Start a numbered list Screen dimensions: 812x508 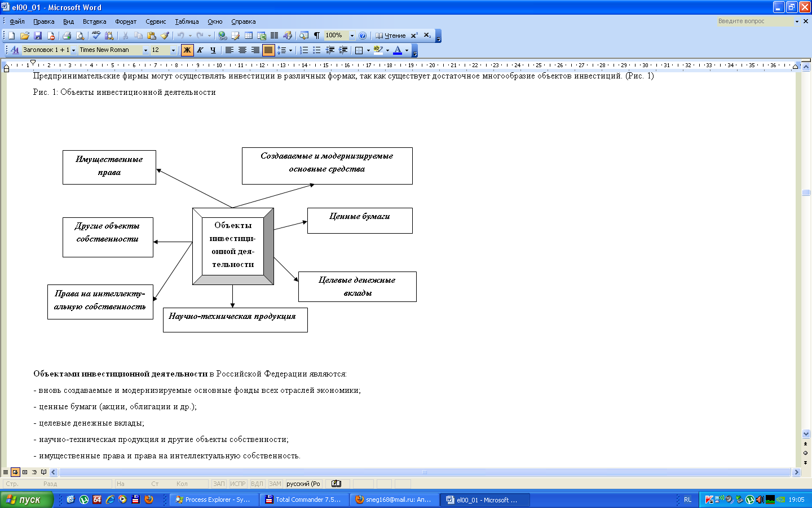tap(304, 50)
